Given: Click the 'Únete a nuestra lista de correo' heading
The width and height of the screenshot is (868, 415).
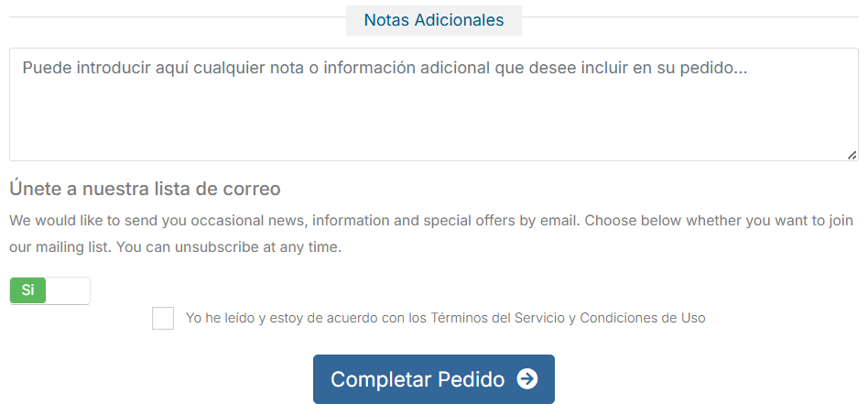Looking at the screenshot, I should click(145, 189).
